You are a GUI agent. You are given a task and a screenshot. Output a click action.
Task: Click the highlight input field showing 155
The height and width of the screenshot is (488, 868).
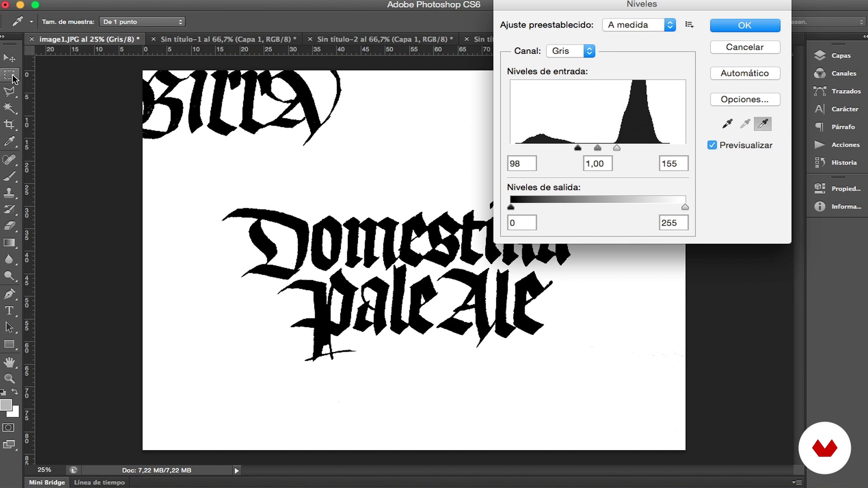[674, 164]
